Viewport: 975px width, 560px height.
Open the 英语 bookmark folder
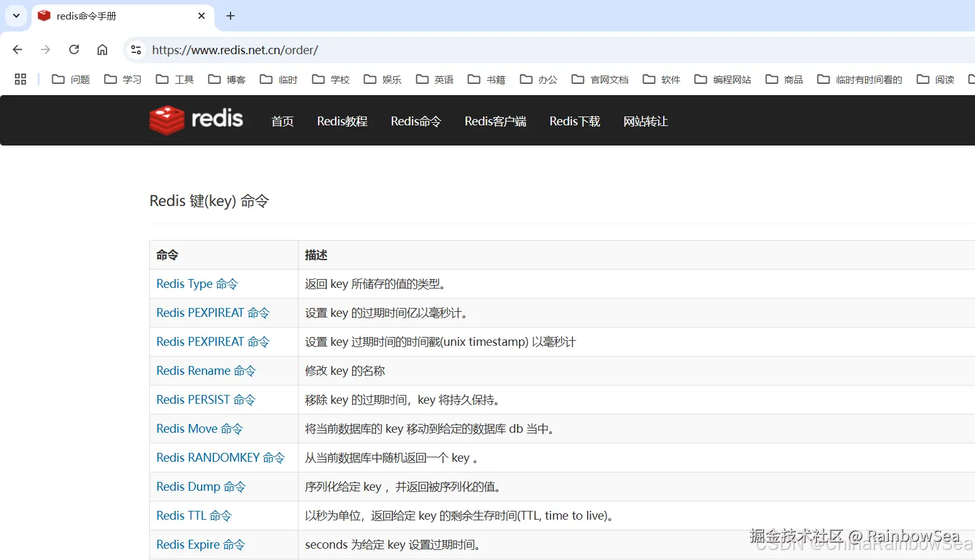[x=435, y=79]
